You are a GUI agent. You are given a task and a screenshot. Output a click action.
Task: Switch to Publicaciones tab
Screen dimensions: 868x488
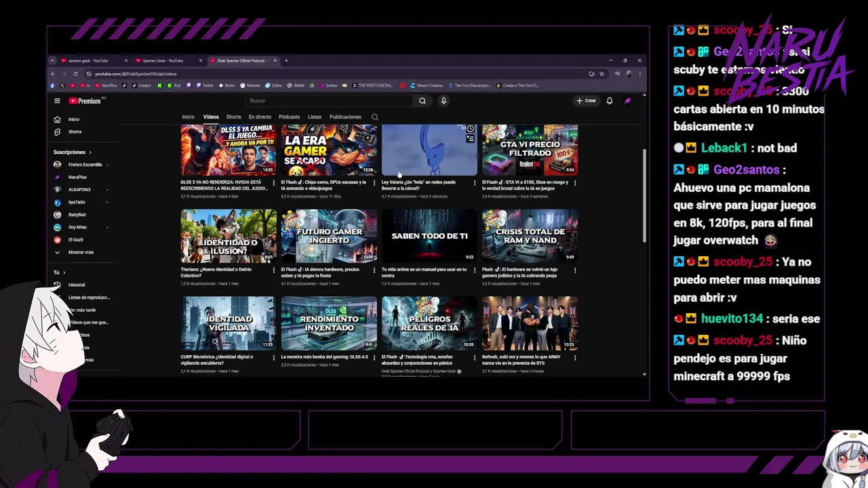(345, 117)
